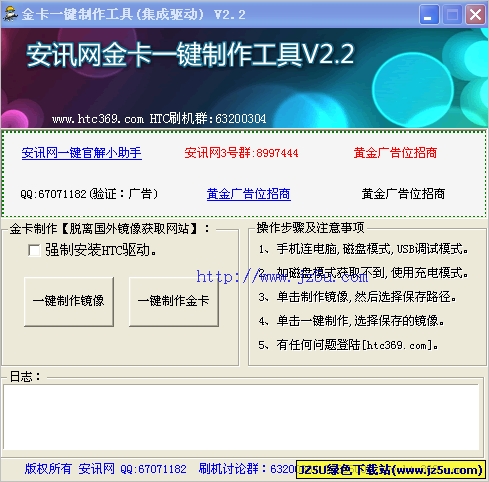The height and width of the screenshot is (482, 489).
Task: Click the black 黄金广告位招商 text
Action: tap(403, 194)
